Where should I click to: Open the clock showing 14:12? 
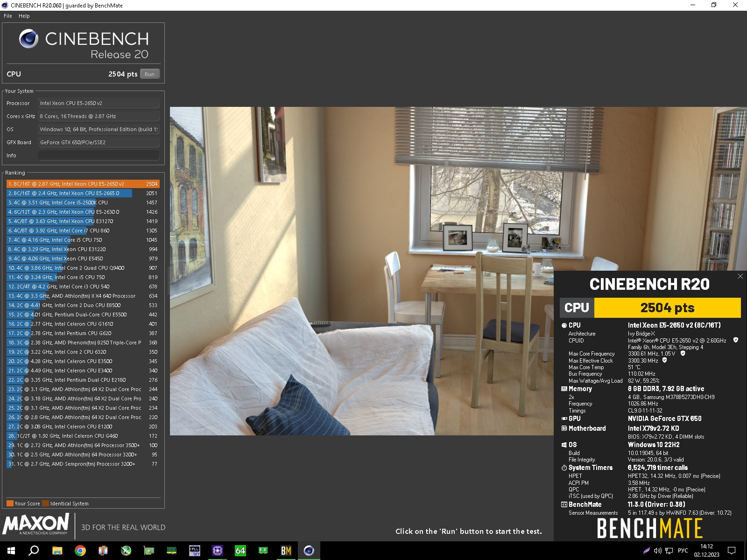pos(706,551)
